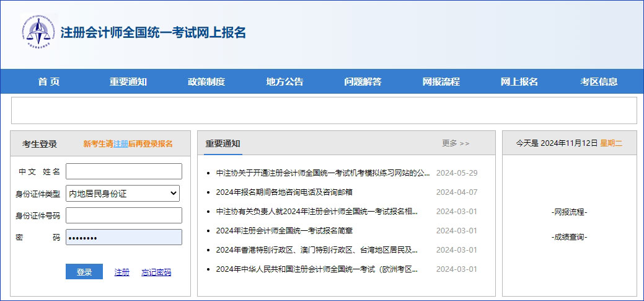Image resolution: width=644 pixels, height=301 pixels.
Task: Open 问题解答 navigation item
Action: tap(363, 82)
